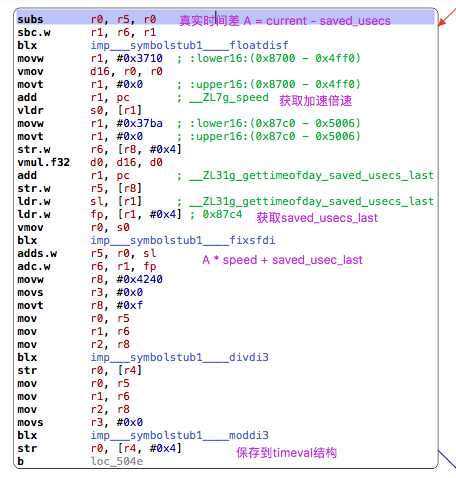This screenshot has height=478, width=456.
Task: Select the vmul.f32 d0, d16, d0 instruction
Action: [90, 162]
